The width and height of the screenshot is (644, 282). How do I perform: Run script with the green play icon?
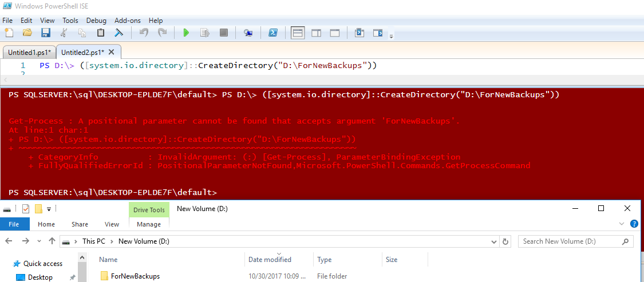tap(186, 33)
